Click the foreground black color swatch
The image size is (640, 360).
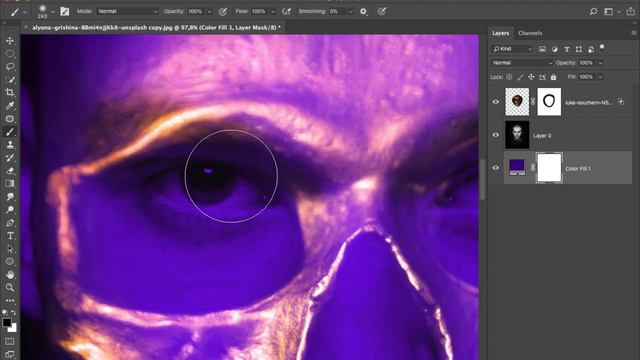(7, 322)
